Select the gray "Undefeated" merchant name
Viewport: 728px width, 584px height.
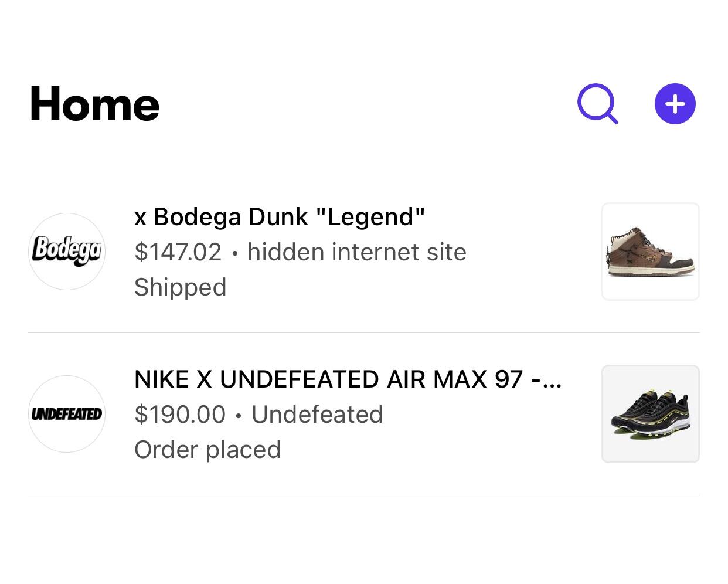317,415
